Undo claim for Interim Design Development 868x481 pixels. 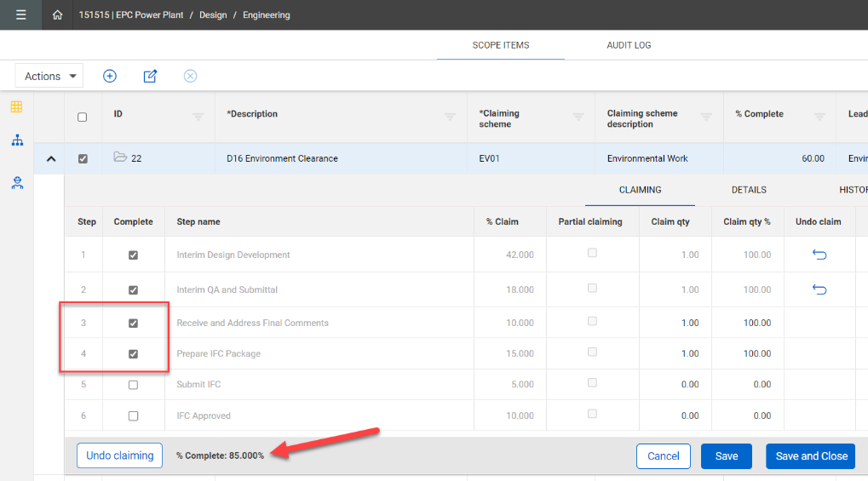[x=819, y=255]
